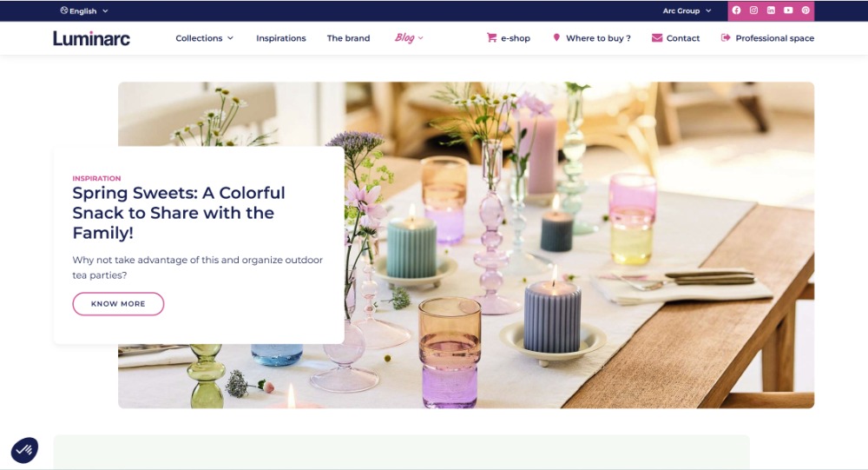Open the LinkedIn social icon

tap(771, 10)
